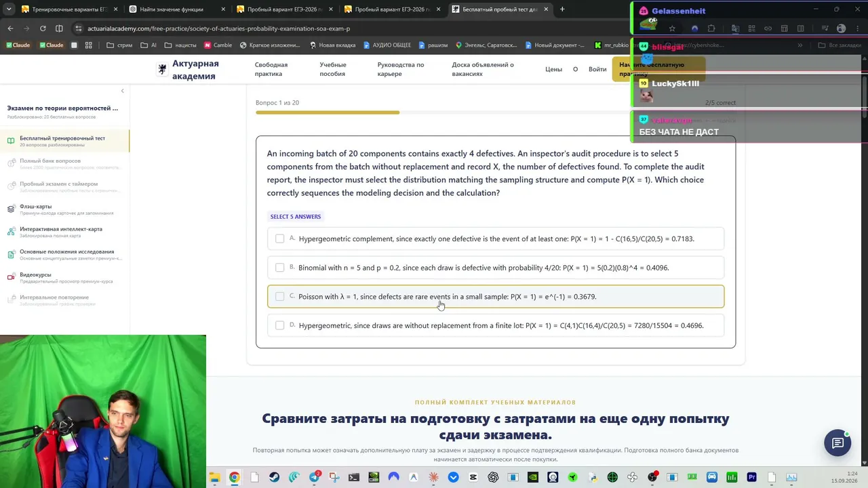The height and width of the screenshot is (488, 868).
Task: Click the 'О' about link
Action: point(575,69)
